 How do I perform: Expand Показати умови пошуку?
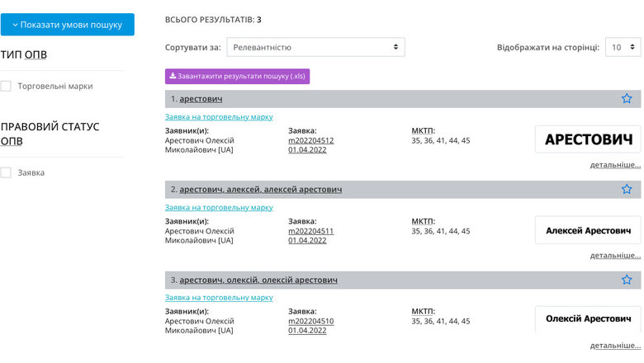click(x=68, y=25)
